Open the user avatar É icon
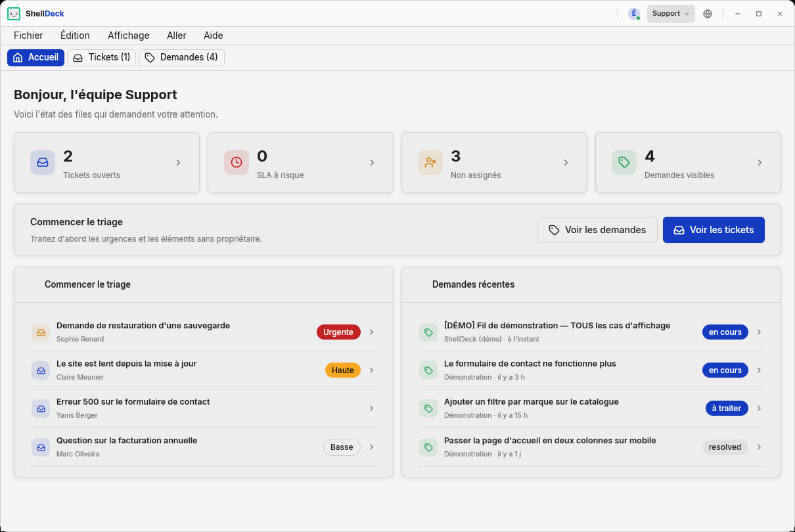795x532 pixels. pyautogui.click(x=634, y=13)
